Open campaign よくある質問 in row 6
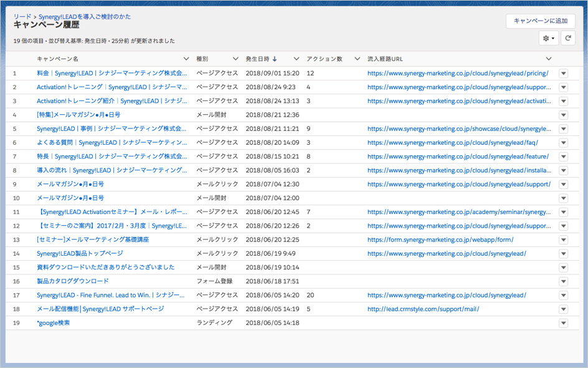The width and height of the screenshot is (588, 368). click(x=111, y=143)
